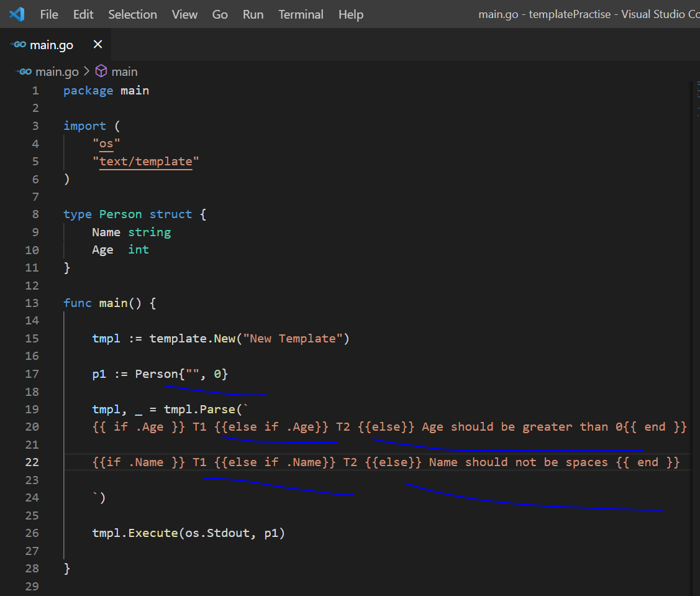The height and width of the screenshot is (596, 700).
Task: Click 'import' keyword on line 3
Action: (85, 126)
